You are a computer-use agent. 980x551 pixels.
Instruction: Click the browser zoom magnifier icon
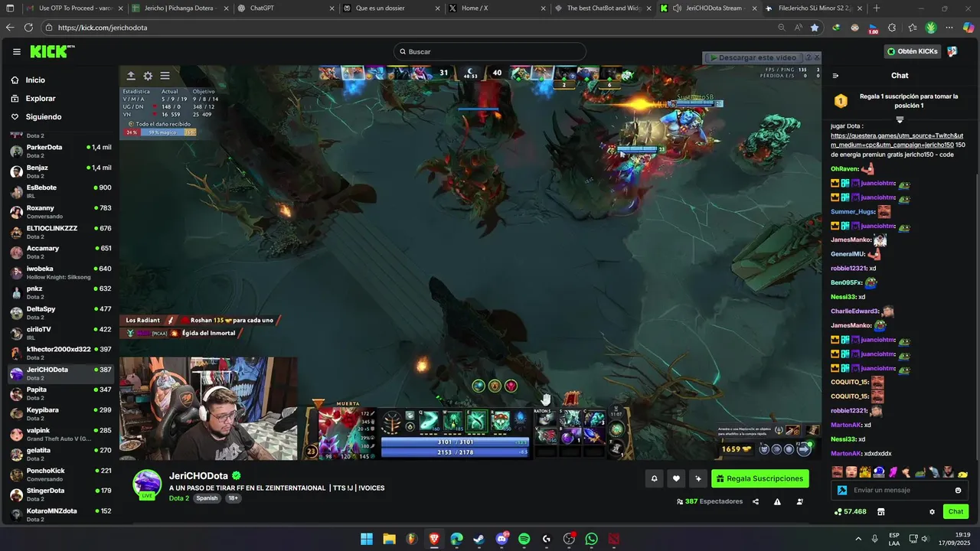pos(782,28)
